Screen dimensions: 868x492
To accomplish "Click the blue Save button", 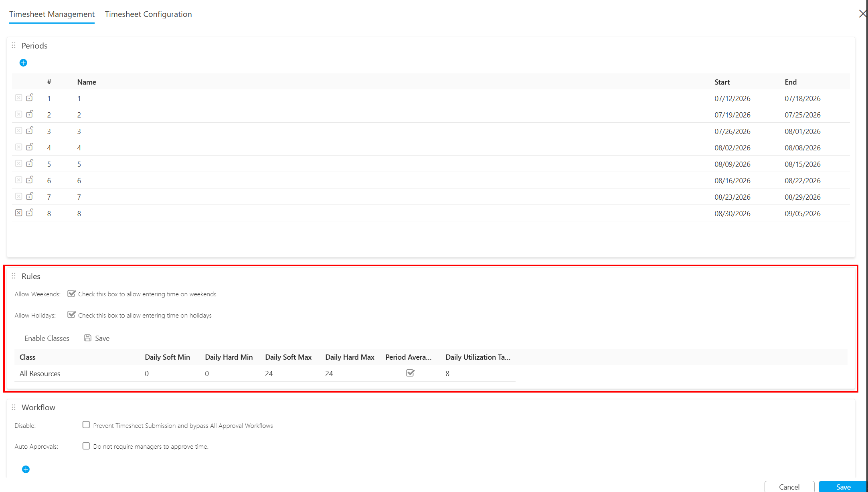I will click(x=843, y=486).
